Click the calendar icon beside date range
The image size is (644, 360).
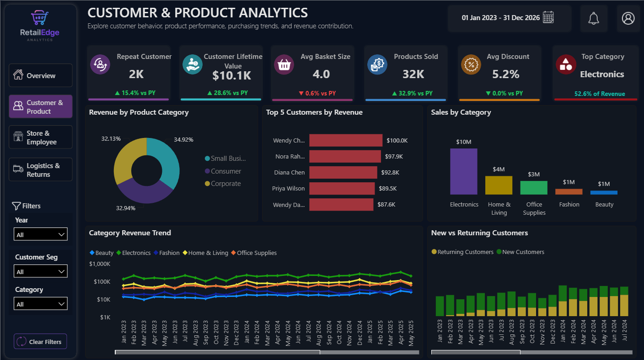tap(548, 17)
